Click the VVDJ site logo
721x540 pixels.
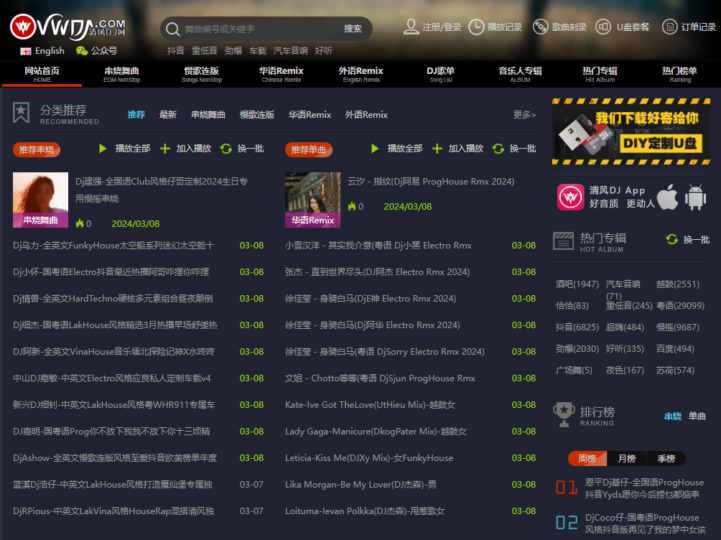pos(68,26)
